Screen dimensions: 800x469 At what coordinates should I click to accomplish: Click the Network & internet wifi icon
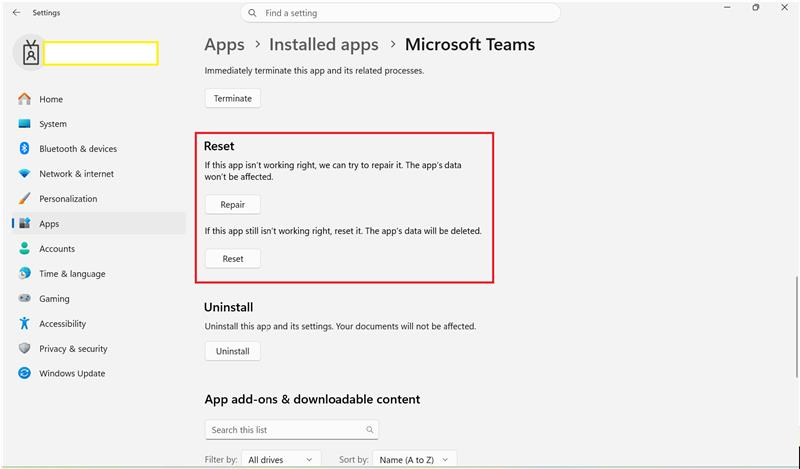(24, 174)
